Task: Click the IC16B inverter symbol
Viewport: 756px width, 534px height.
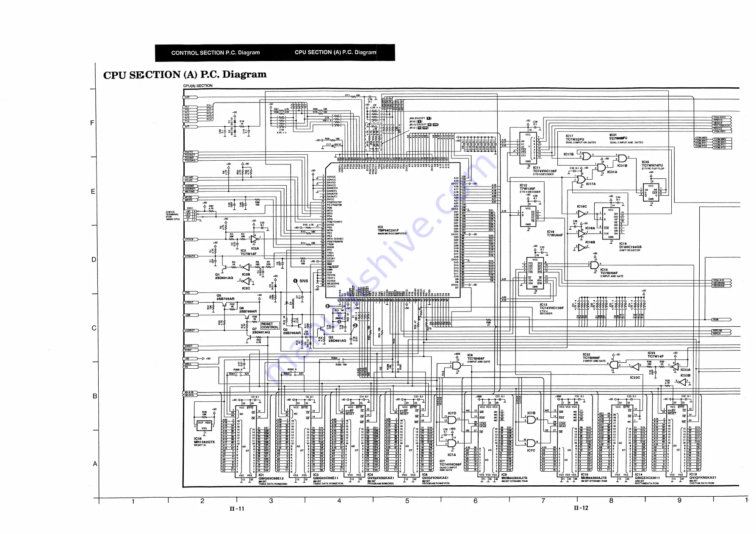Action: point(582,248)
